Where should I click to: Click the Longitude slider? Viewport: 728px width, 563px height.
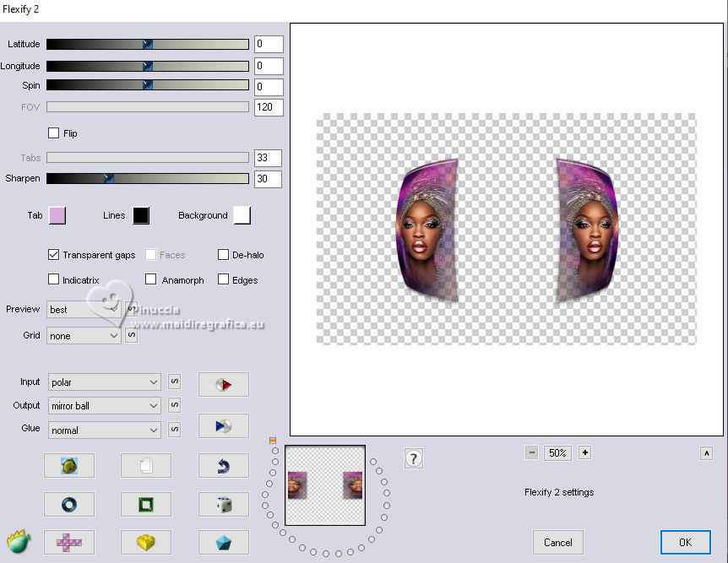click(148, 66)
